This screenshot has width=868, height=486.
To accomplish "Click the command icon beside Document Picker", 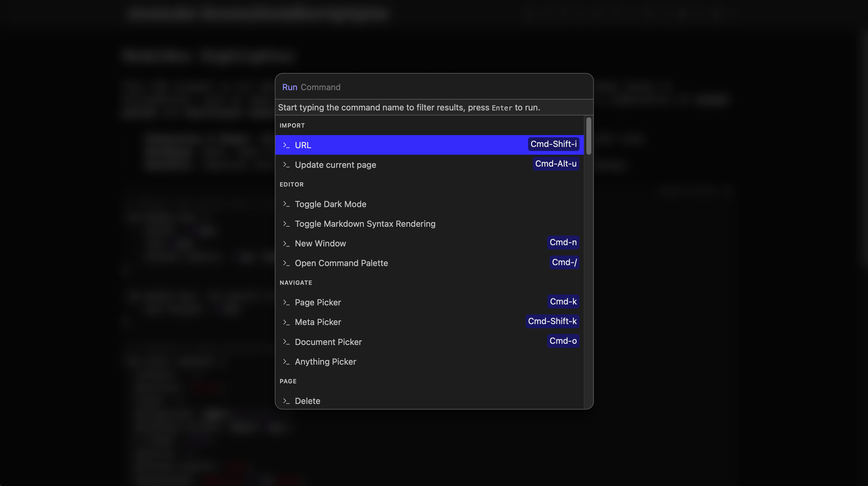I will (286, 342).
